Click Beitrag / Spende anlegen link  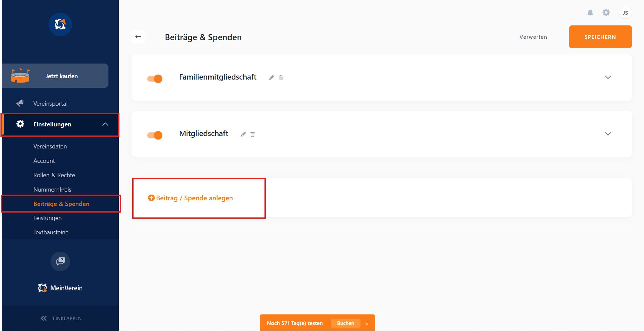[x=190, y=198]
